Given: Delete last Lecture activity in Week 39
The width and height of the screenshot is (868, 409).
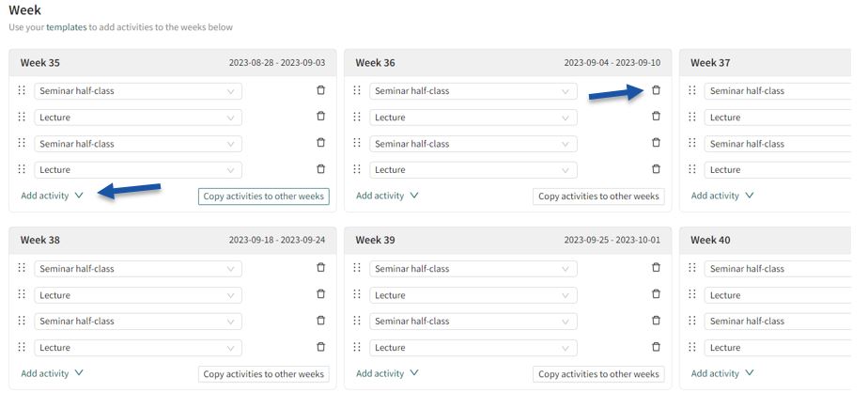Looking at the screenshot, I should pyautogui.click(x=656, y=347).
